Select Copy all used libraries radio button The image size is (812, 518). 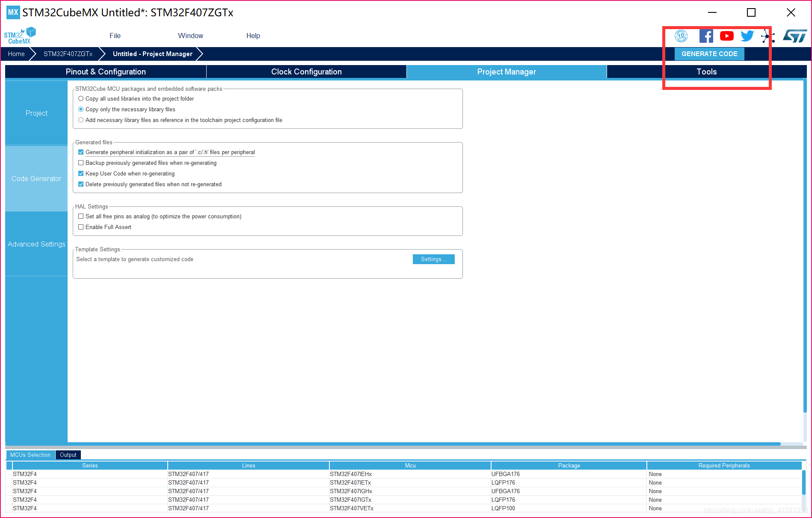pos(81,99)
